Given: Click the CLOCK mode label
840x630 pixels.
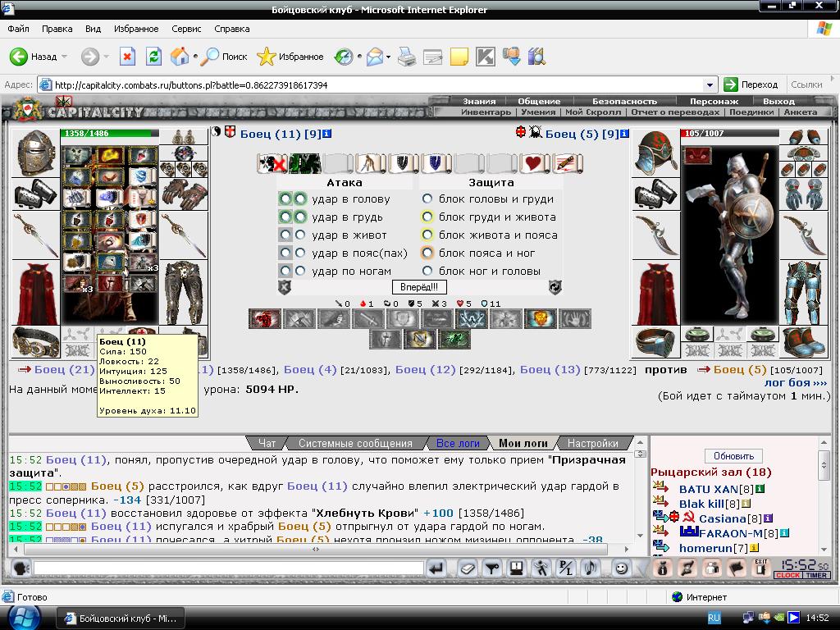Looking at the screenshot, I should tap(788, 575).
